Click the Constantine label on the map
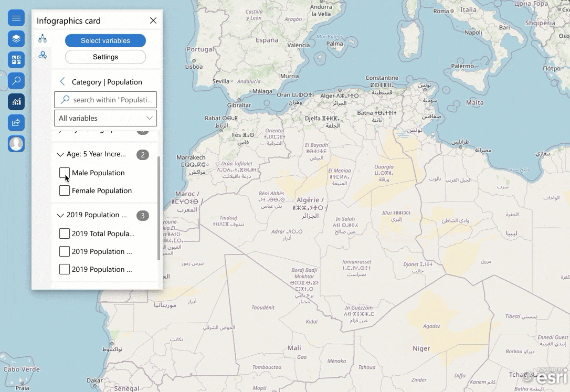 coord(382,78)
